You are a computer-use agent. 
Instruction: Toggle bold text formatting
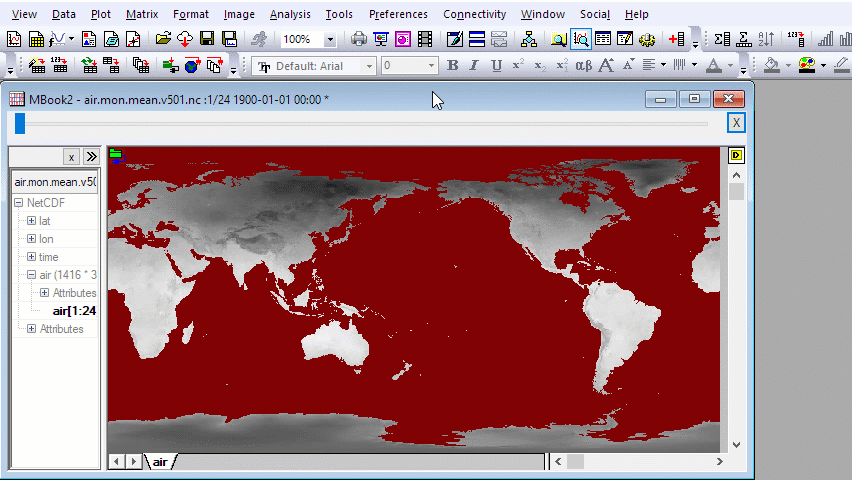click(x=452, y=66)
